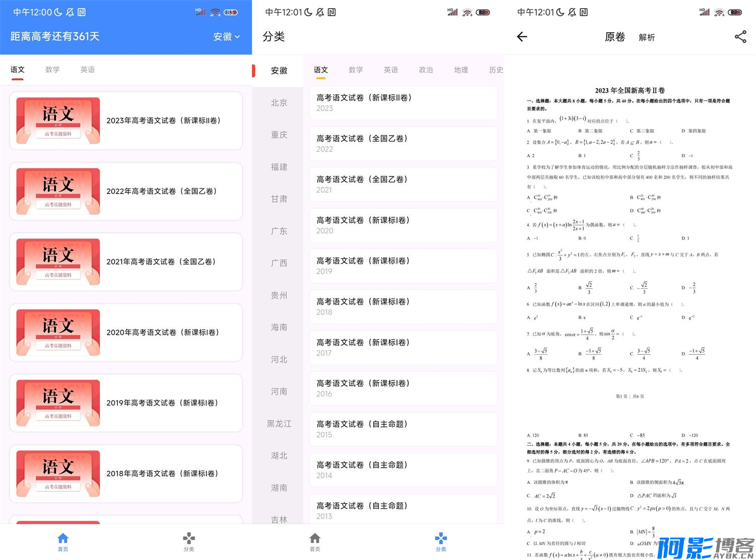Image resolution: width=756 pixels, height=560 pixels.
Task: Open 2017 新课标I卷 list entry
Action: [x=403, y=347]
